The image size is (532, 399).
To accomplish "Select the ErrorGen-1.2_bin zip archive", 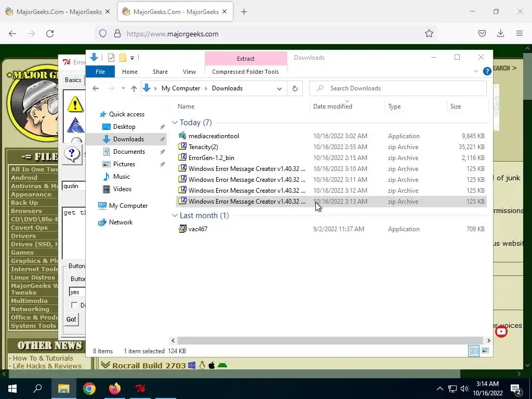I will pos(211,158).
